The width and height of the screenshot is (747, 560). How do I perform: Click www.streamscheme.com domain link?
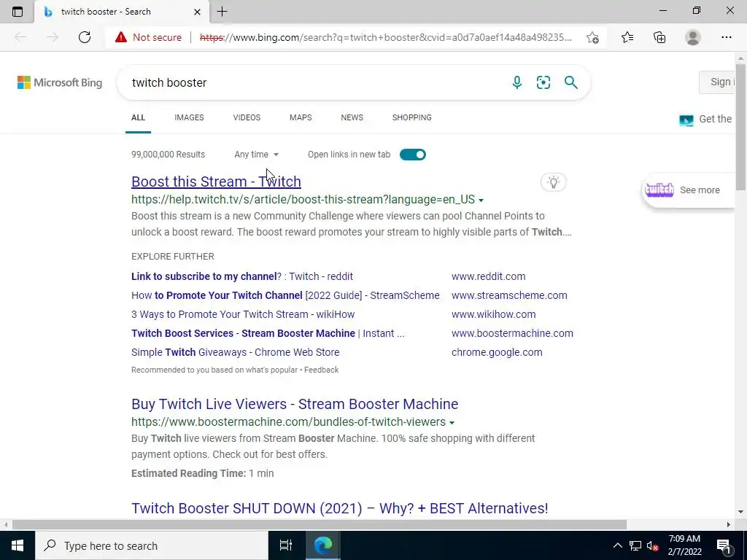509,295
